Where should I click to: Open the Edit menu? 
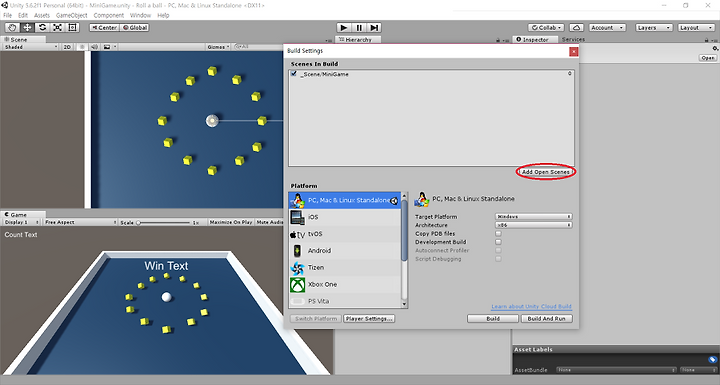pyautogui.click(x=23, y=15)
